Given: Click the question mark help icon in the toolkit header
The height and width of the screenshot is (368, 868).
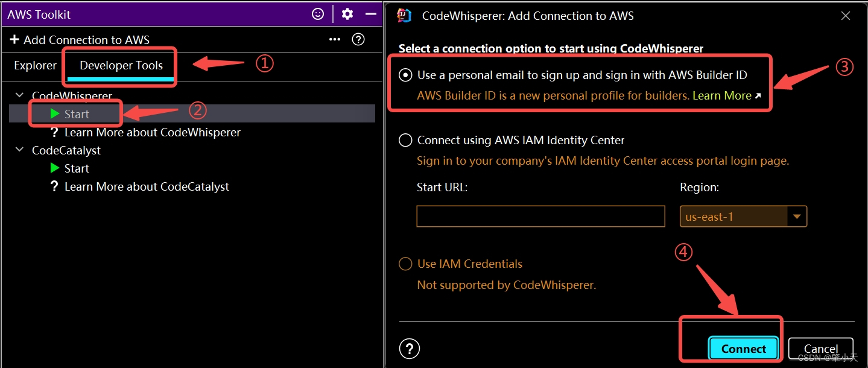Looking at the screenshot, I should point(358,40).
